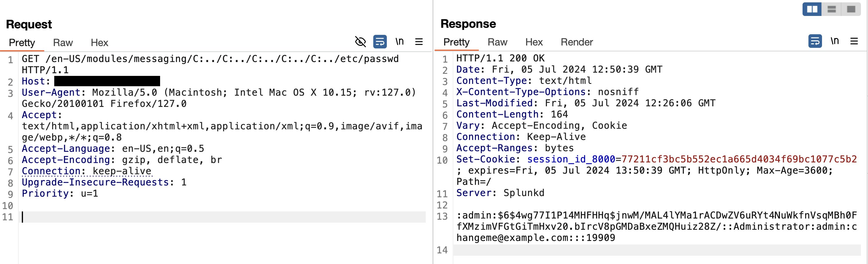
Task: Switch Request view to Raw tab
Action: [x=63, y=43]
